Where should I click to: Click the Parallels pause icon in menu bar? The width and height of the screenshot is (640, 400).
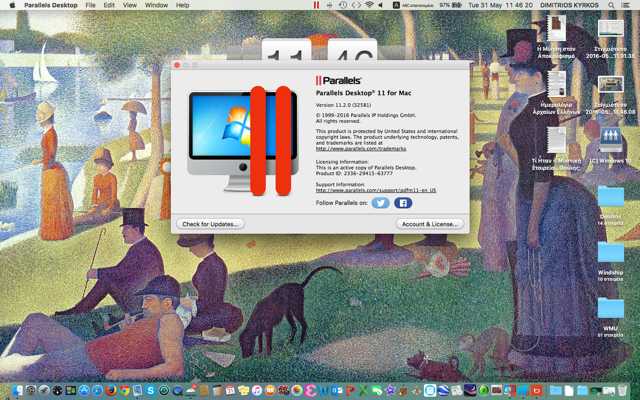316,5
